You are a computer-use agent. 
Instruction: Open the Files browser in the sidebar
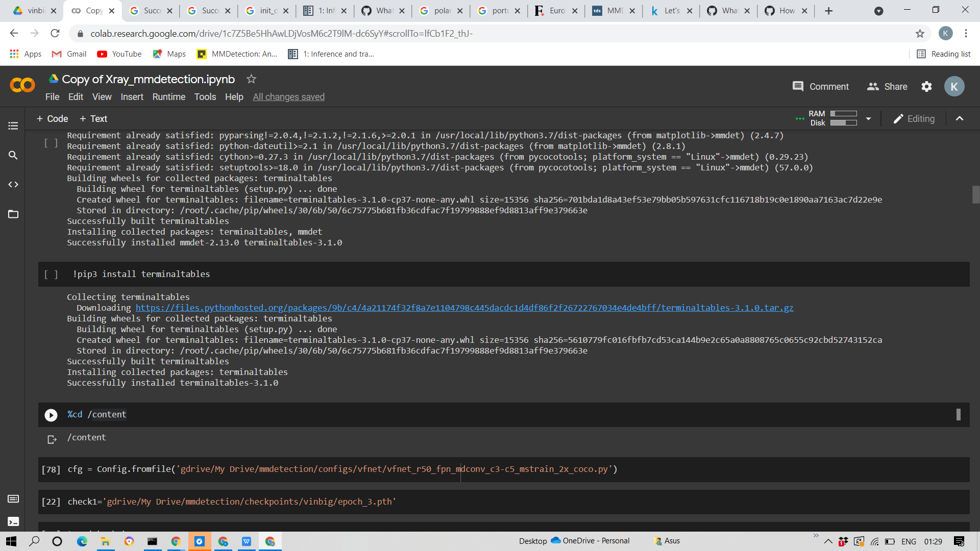tap(13, 214)
